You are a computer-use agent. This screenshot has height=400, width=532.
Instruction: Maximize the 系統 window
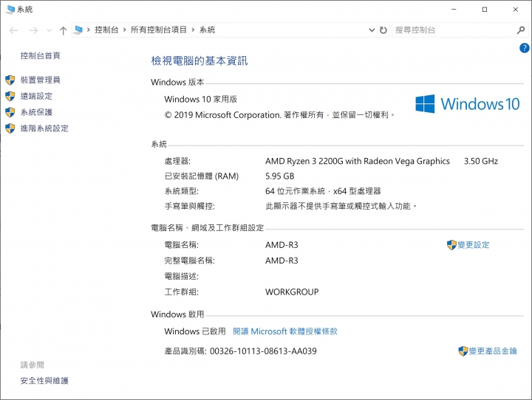pos(485,9)
